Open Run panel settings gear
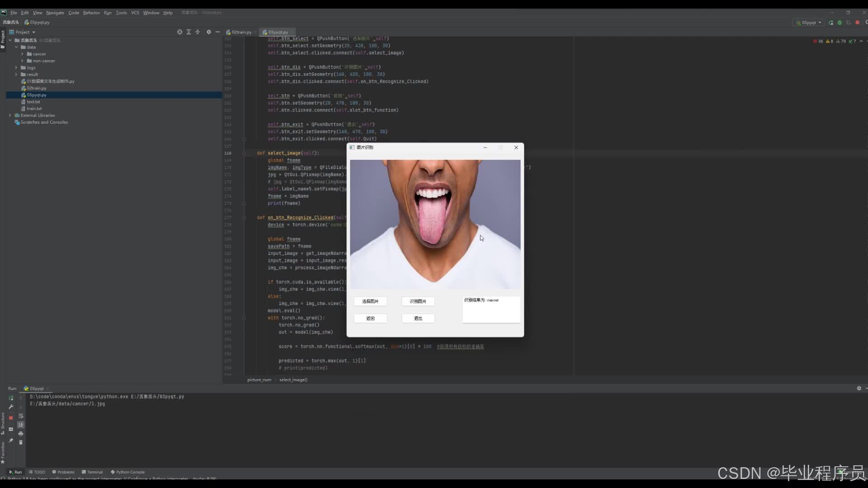 [859, 388]
